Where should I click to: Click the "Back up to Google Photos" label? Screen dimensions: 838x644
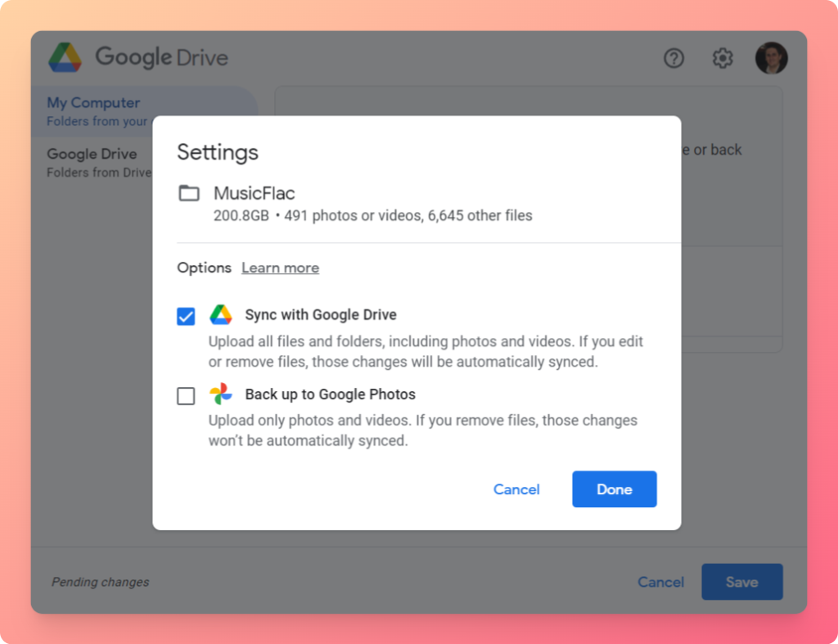(x=330, y=394)
